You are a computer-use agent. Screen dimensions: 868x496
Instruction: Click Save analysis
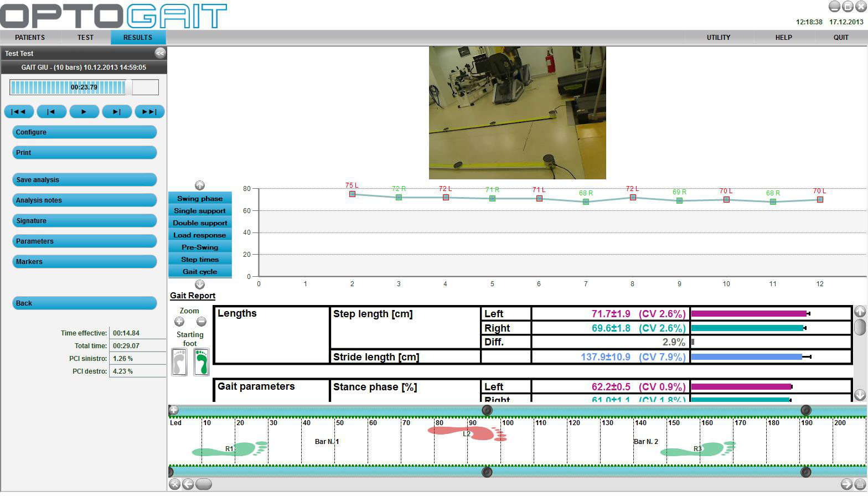(84, 180)
